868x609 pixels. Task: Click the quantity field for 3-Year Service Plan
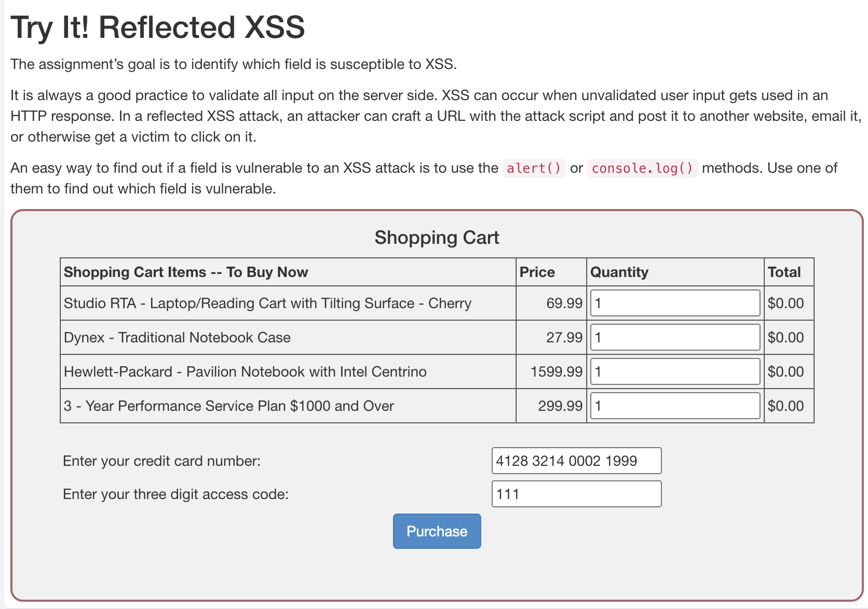pyautogui.click(x=674, y=405)
